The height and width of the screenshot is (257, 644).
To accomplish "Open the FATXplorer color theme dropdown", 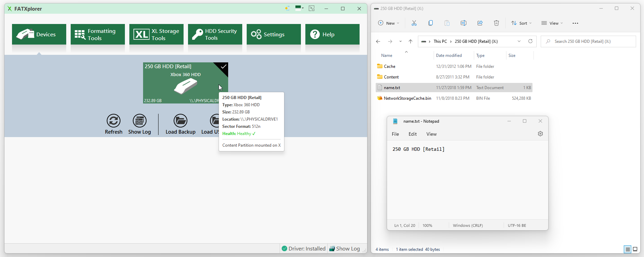I will pos(300,8).
